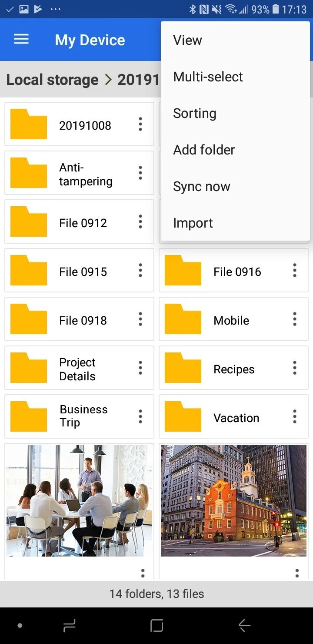The width and height of the screenshot is (313, 644).
Task: Open the Vacation folder icon
Action: tap(183, 416)
